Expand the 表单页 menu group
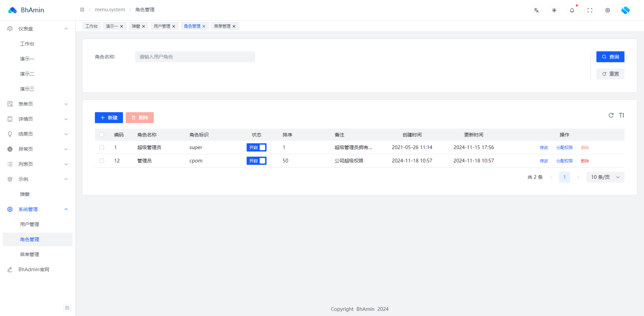The width and height of the screenshot is (644, 316). (x=66, y=104)
